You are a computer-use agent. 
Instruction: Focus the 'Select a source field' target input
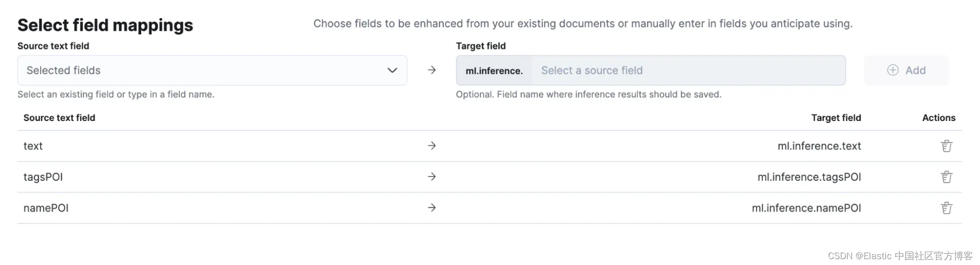pyautogui.click(x=686, y=71)
